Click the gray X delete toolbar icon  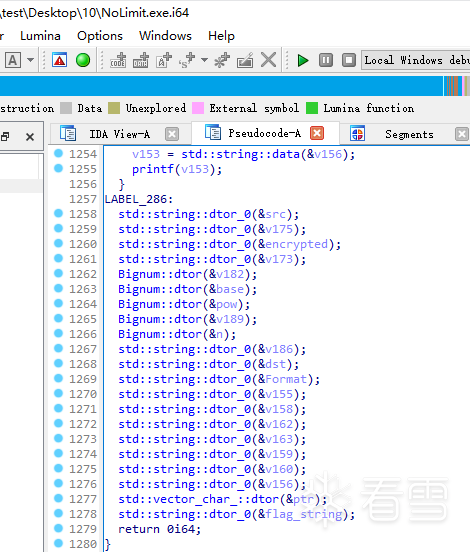click(268, 60)
